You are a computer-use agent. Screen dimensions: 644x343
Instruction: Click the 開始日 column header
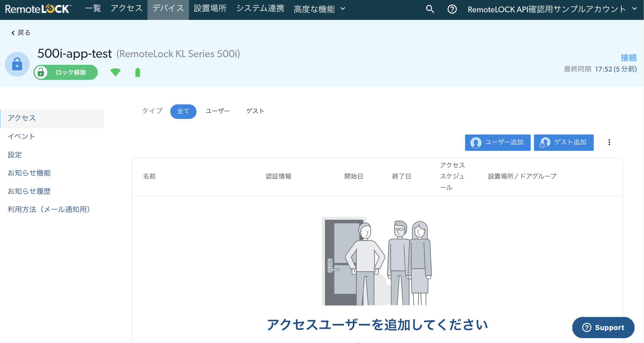pos(354,176)
